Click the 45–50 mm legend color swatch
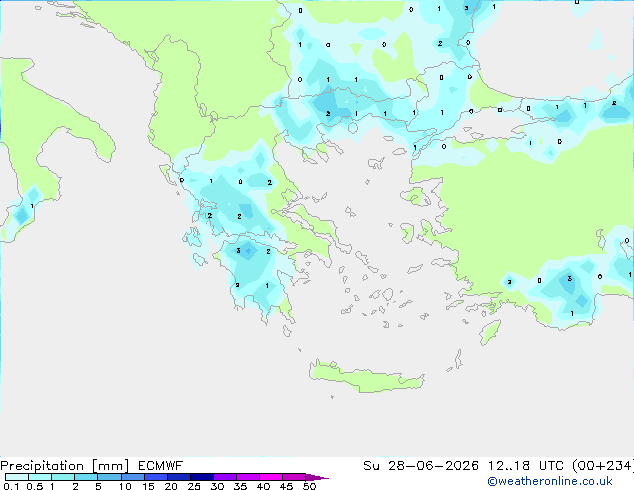Screen dimensions: 634x490 pos(294,477)
